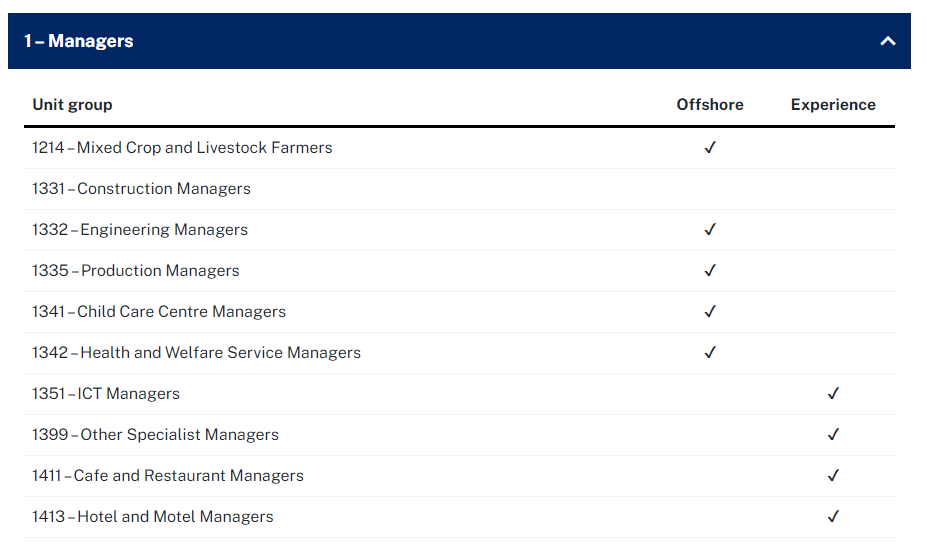The height and width of the screenshot is (551, 927).
Task: Click Experience checkmark for Other Specialist Managers
Action: (x=833, y=435)
